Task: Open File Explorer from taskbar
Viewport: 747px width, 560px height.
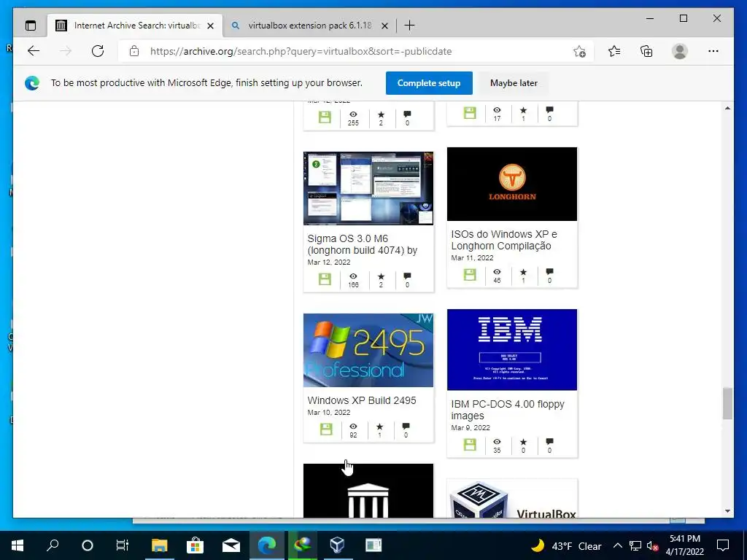Action: (160, 545)
